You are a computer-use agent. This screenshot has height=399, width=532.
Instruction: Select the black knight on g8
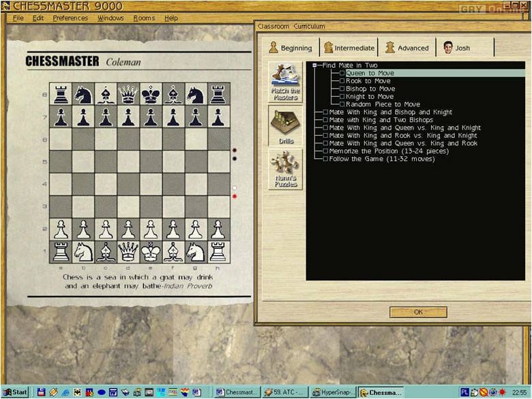click(x=196, y=94)
